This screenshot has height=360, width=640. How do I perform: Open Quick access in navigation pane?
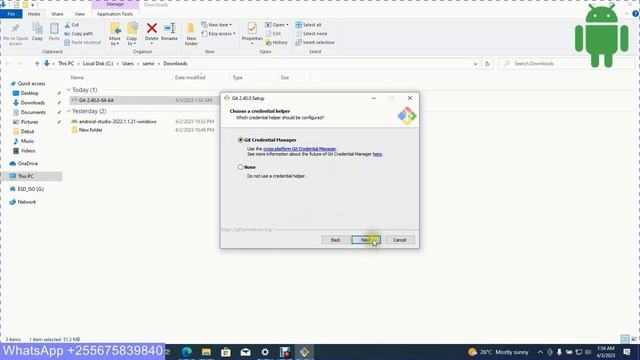pos(31,84)
